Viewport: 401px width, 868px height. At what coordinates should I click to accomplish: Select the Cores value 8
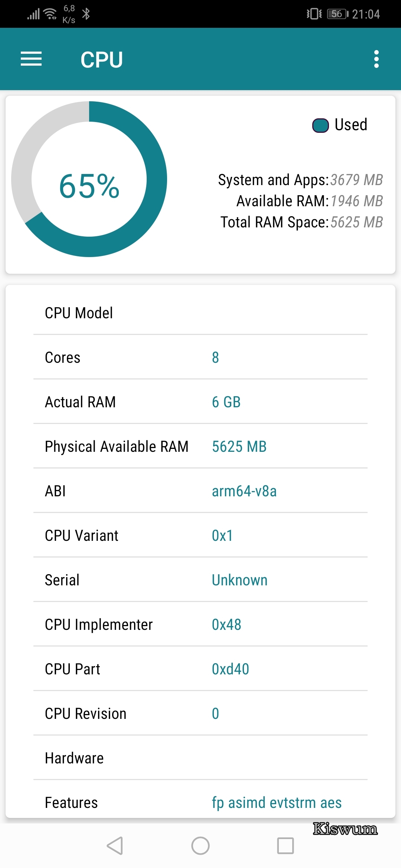215,358
